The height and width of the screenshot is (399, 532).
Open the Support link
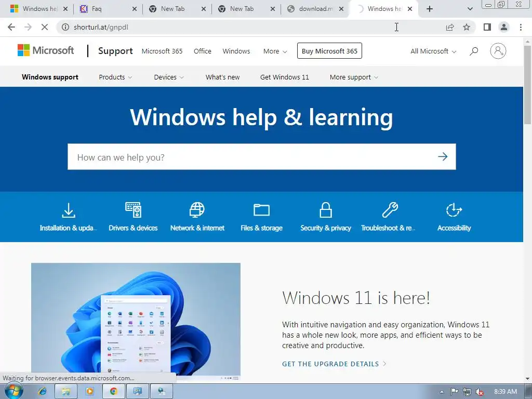click(x=115, y=51)
